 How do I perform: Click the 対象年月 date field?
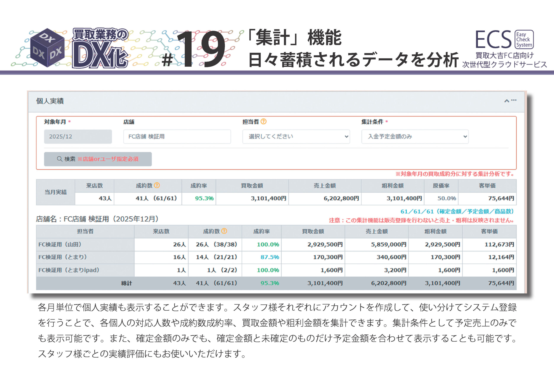click(x=78, y=137)
